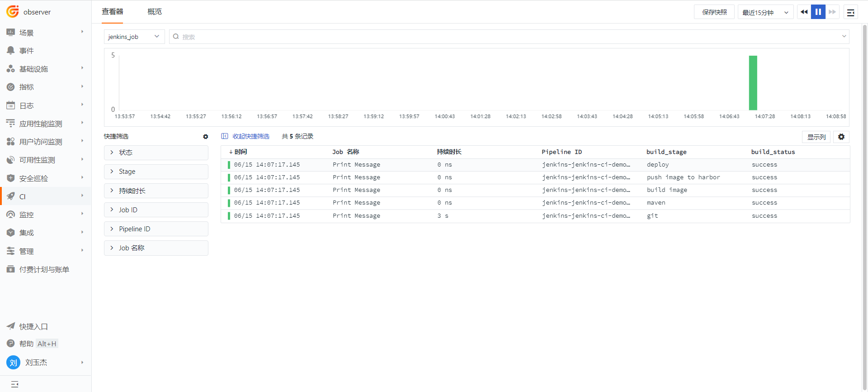The image size is (868, 392).
Task: Open the 最近15分钟 time range dropdown
Action: 765,13
